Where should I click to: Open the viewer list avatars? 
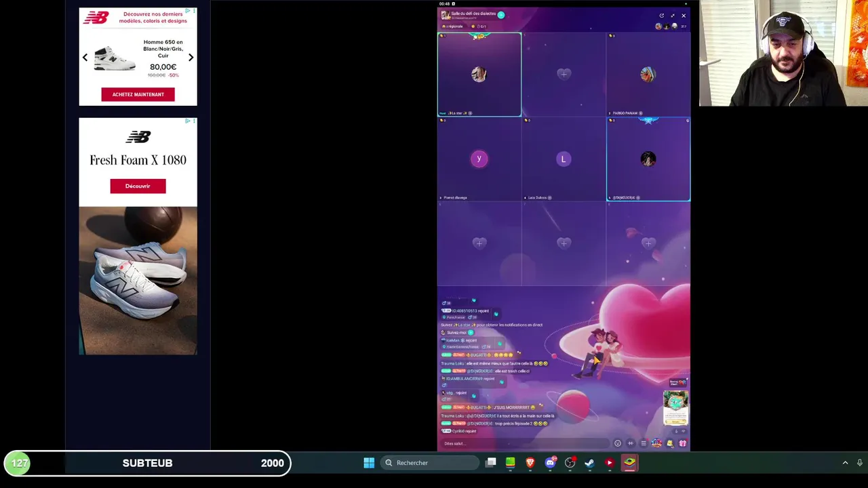point(666,26)
